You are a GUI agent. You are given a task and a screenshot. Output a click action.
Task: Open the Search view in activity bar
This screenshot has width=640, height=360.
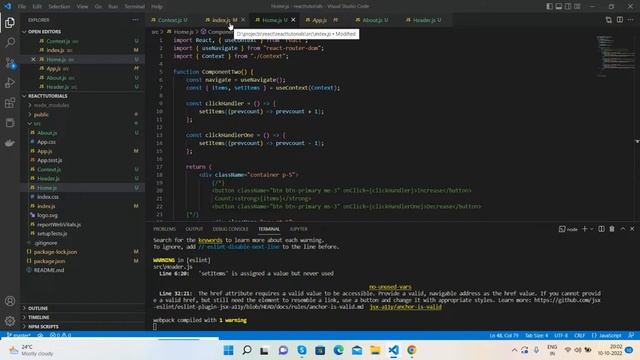click(10, 42)
